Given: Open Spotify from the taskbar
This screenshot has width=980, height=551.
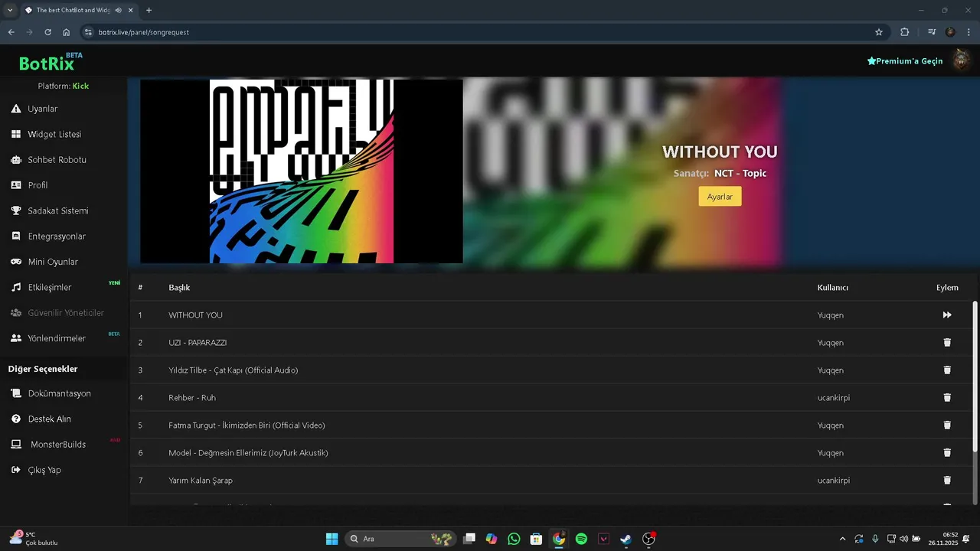Looking at the screenshot, I should (x=581, y=539).
